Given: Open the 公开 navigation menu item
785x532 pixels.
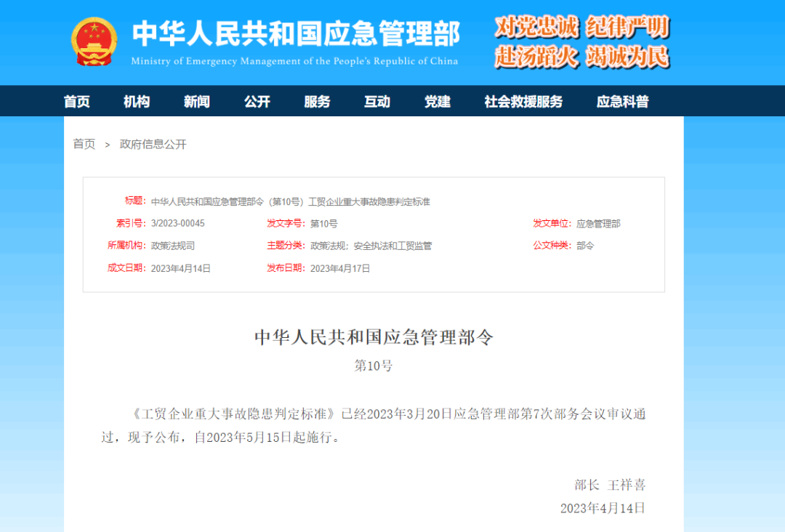Looking at the screenshot, I should pyautogui.click(x=257, y=102).
